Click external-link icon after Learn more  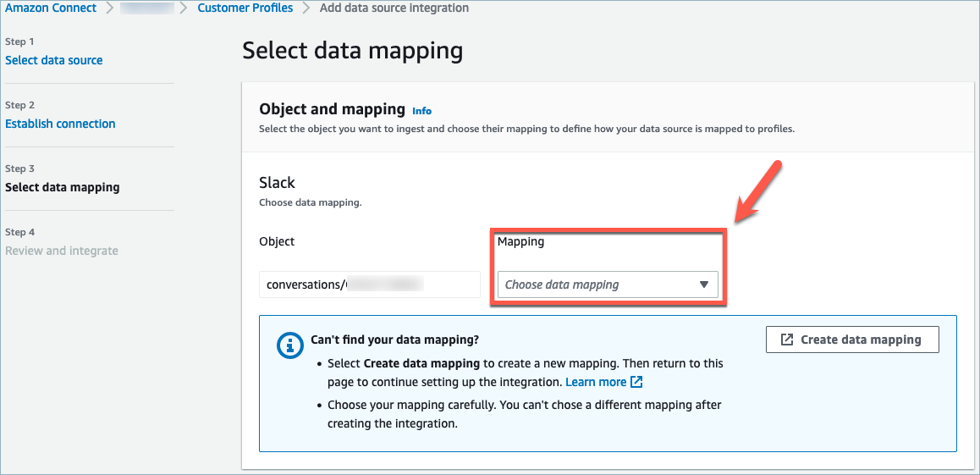tap(636, 382)
